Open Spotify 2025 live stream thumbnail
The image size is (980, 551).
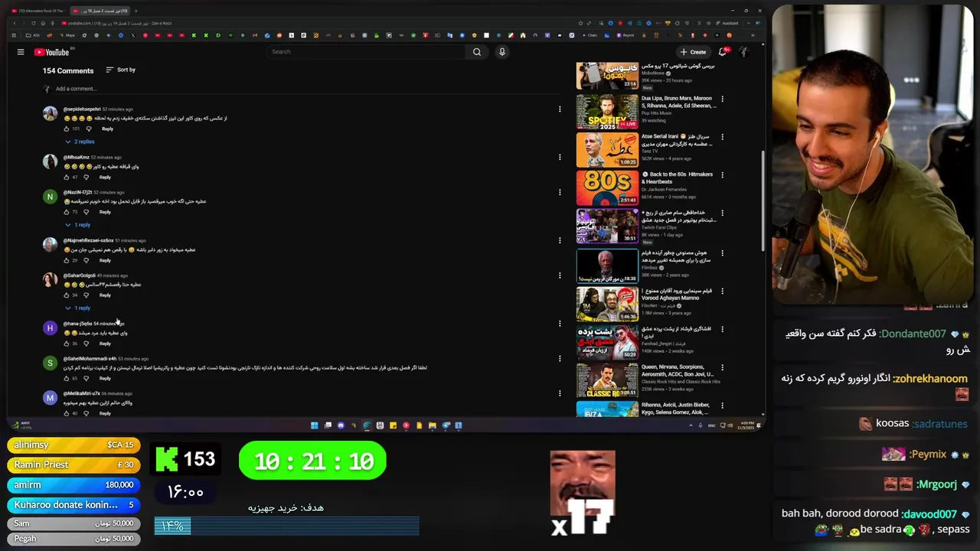tap(607, 112)
